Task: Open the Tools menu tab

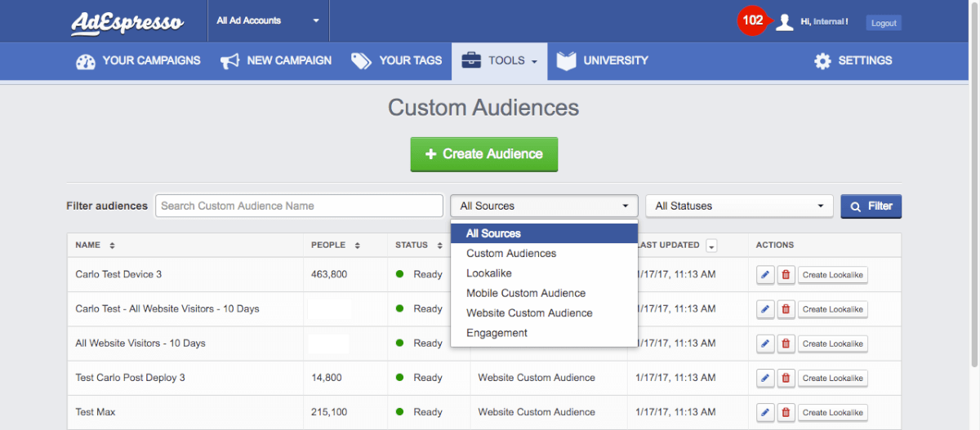Action: pos(499,61)
